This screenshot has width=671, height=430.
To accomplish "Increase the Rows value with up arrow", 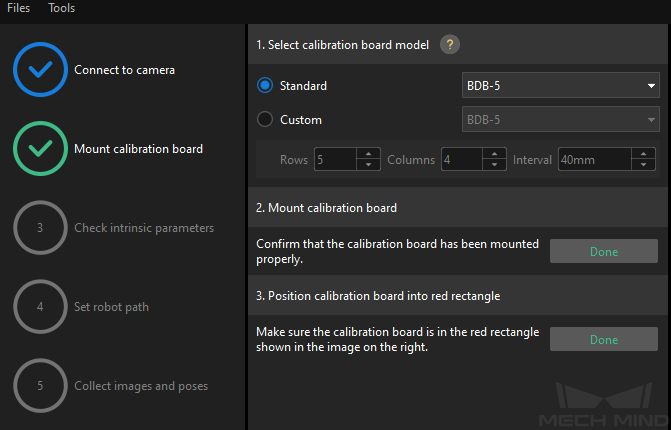I will coord(369,154).
